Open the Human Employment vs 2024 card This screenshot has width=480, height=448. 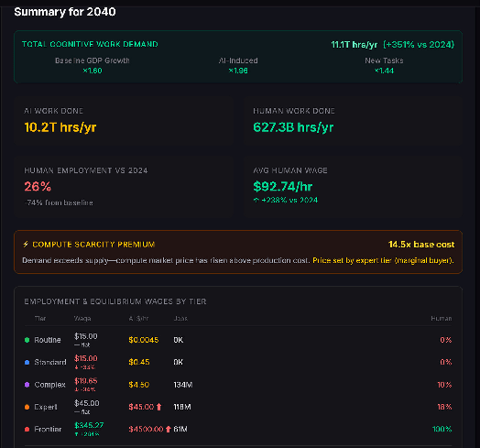pyautogui.click(x=124, y=187)
